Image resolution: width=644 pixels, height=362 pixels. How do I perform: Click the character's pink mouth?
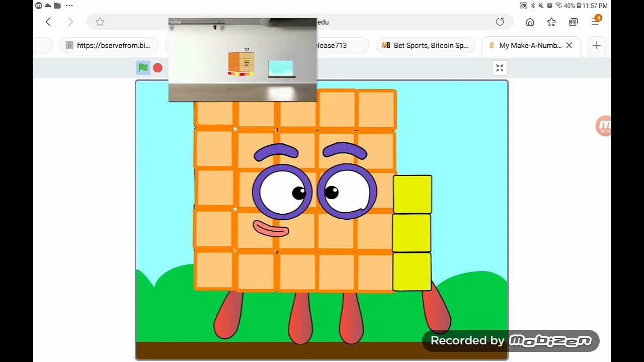(x=271, y=229)
